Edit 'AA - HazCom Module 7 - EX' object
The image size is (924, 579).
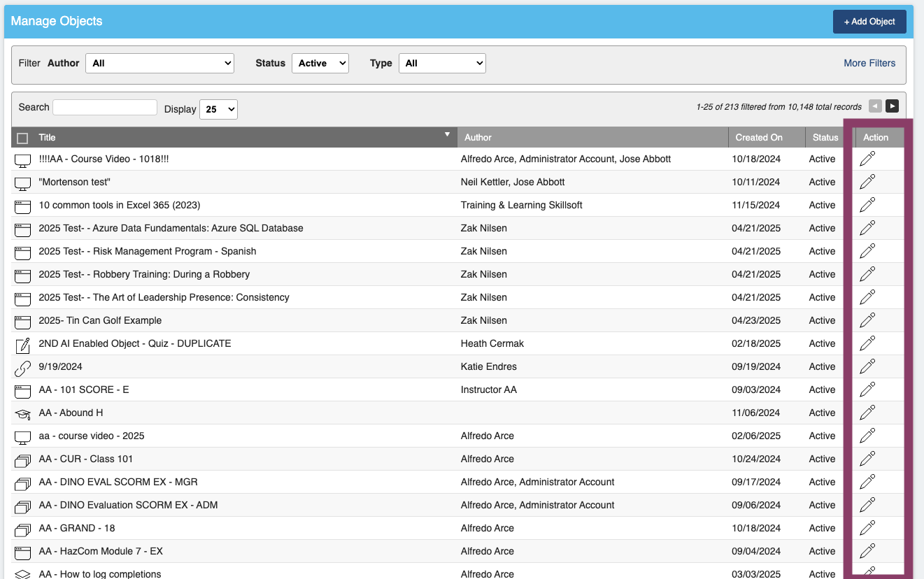(x=867, y=551)
